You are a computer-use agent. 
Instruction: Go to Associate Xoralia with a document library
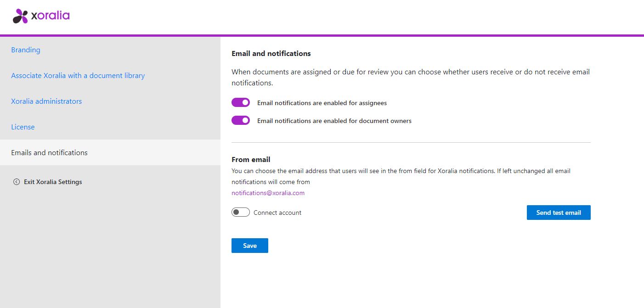(78, 75)
